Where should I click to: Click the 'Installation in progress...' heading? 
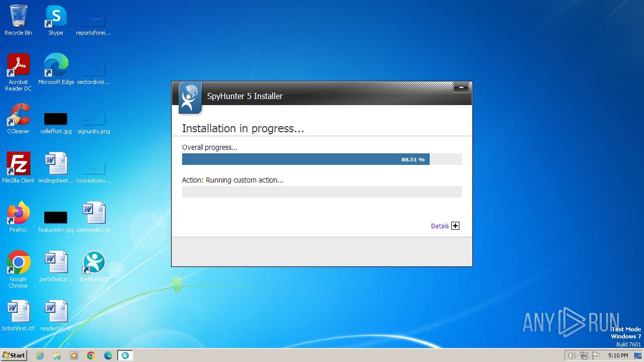click(243, 129)
